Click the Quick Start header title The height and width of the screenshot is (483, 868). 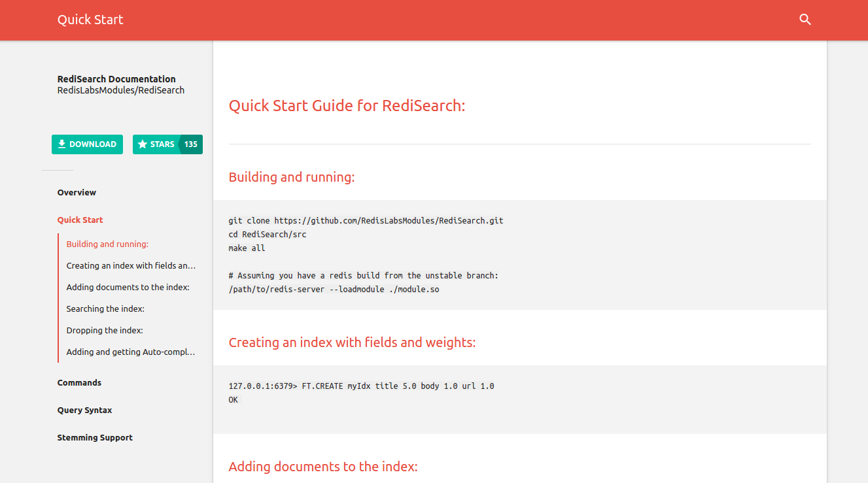click(90, 20)
